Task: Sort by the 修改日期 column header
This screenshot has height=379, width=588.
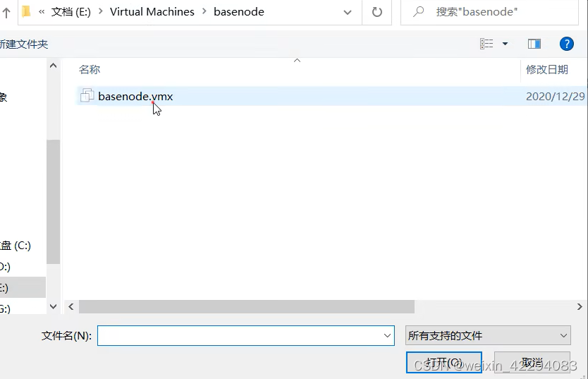Action: [546, 69]
